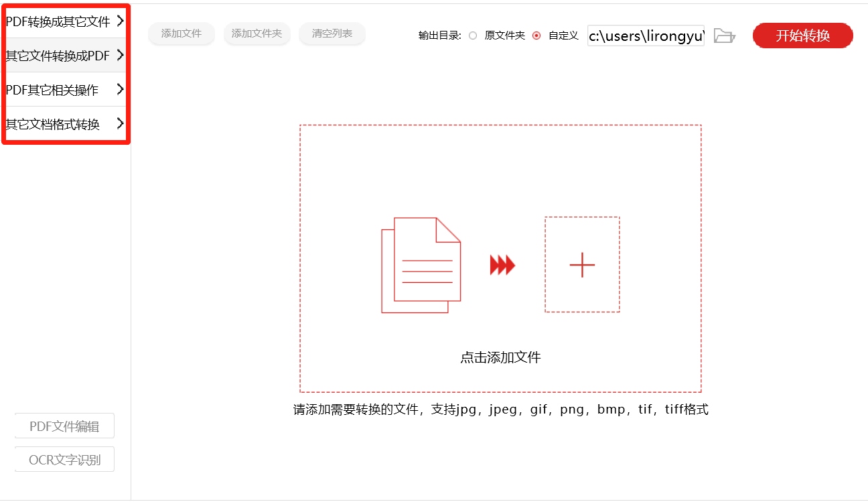Image resolution: width=868 pixels, height=502 pixels.
Task: Click the red triple-arrow convert icon
Action: pyautogui.click(x=502, y=265)
